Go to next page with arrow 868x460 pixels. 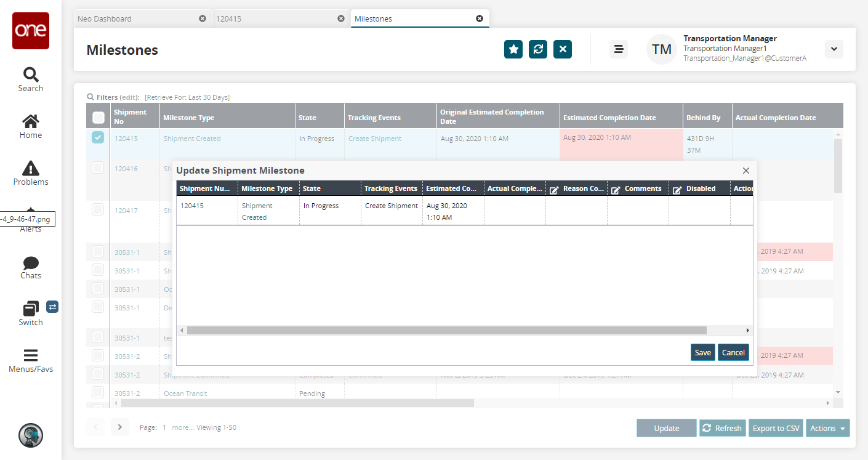pos(120,427)
